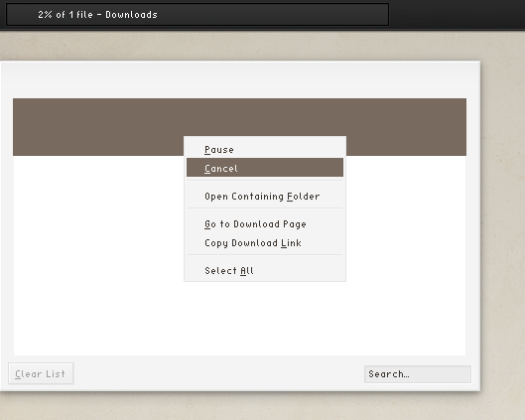Click the separator line under the Cancel entry

265,181
